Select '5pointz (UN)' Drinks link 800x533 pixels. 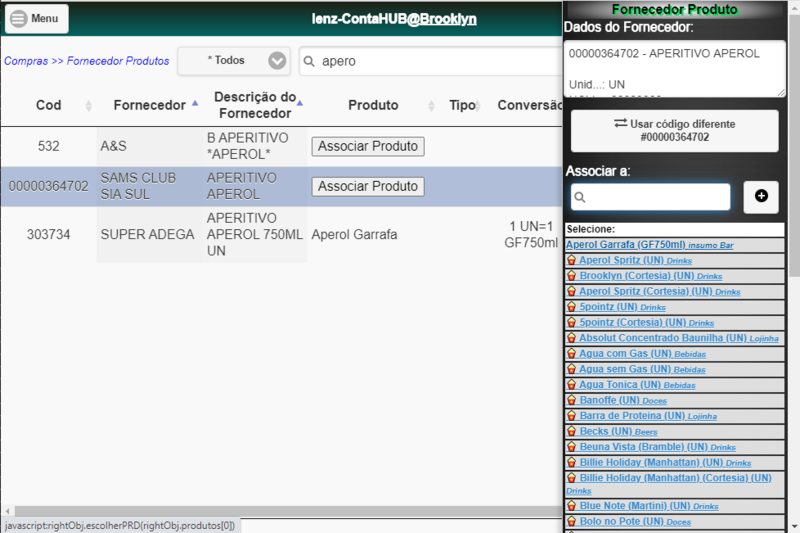[622, 307]
